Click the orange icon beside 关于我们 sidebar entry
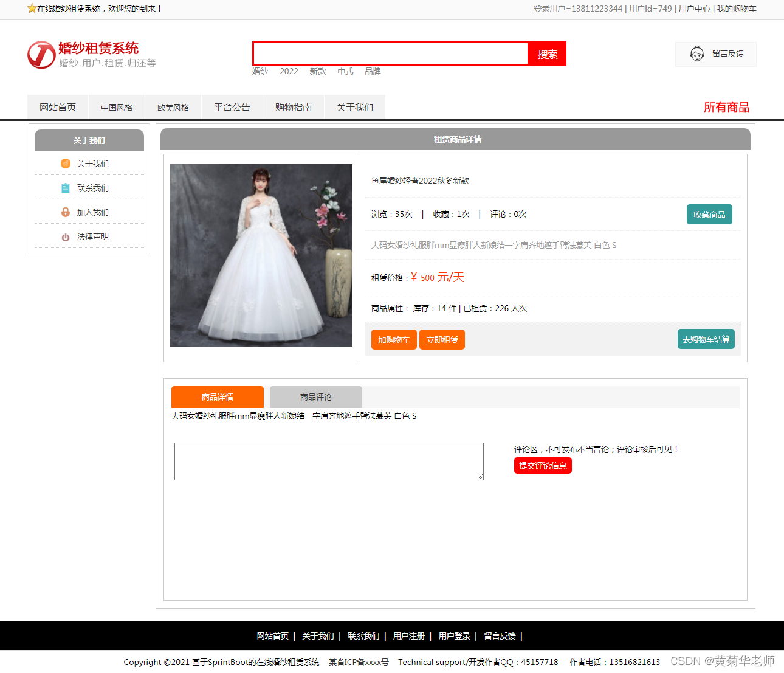The width and height of the screenshot is (784, 673). [65, 164]
